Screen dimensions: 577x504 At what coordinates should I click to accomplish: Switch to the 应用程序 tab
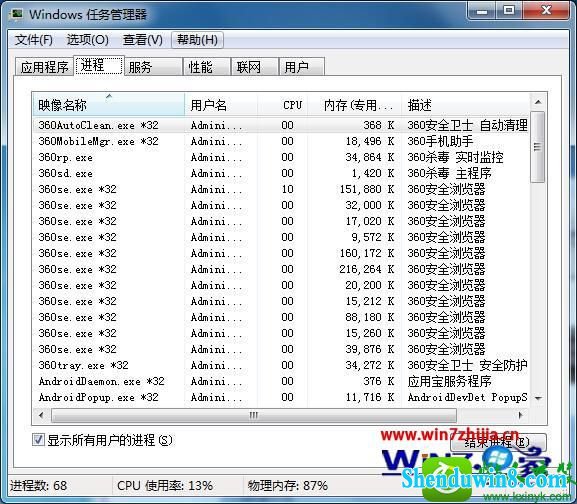pos(45,67)
